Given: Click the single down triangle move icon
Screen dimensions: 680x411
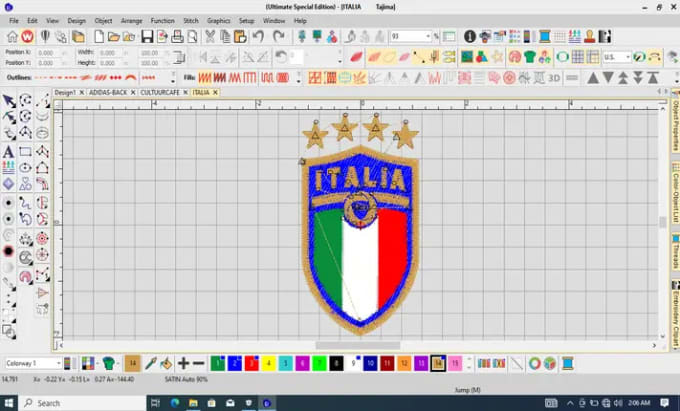Looking at the screenshot, I should pyautogui.click(x=608, y=78).
